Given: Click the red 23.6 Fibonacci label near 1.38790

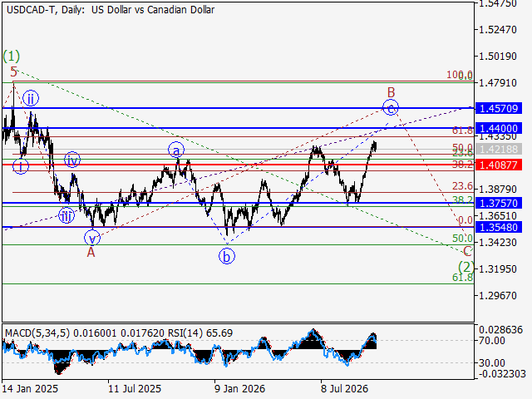Looking at the screenshot, I should point(462,186).
